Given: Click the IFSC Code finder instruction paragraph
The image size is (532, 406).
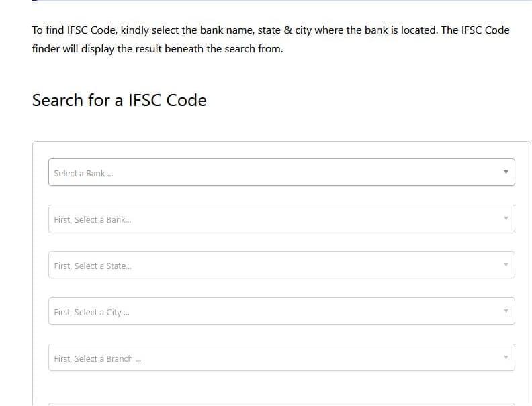Looking at the screenshot, I should [x=271, y=39].
